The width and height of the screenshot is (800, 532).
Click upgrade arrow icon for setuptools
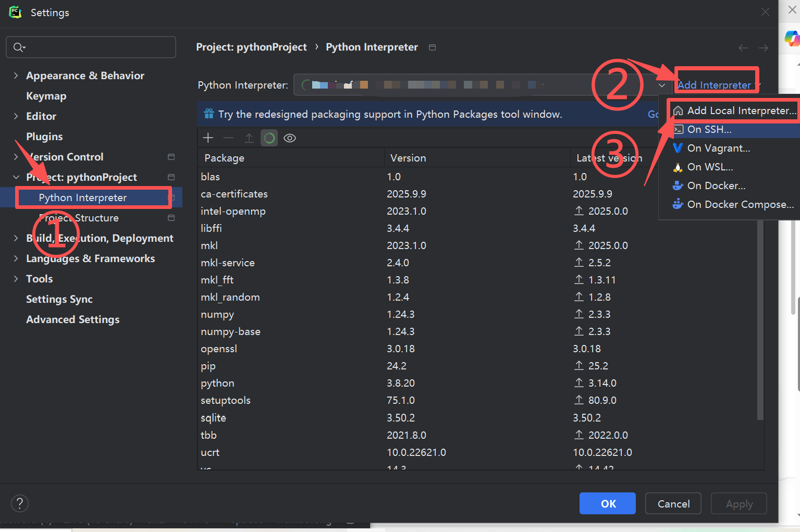[579, 400]
